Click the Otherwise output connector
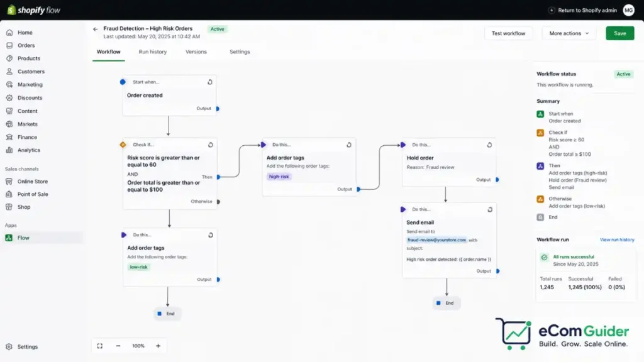The image size is (644, 362). tap(218, 202)
